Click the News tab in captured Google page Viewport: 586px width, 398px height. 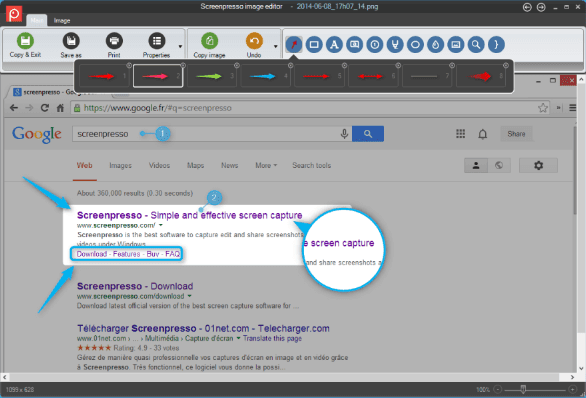[x=229, y=165]
